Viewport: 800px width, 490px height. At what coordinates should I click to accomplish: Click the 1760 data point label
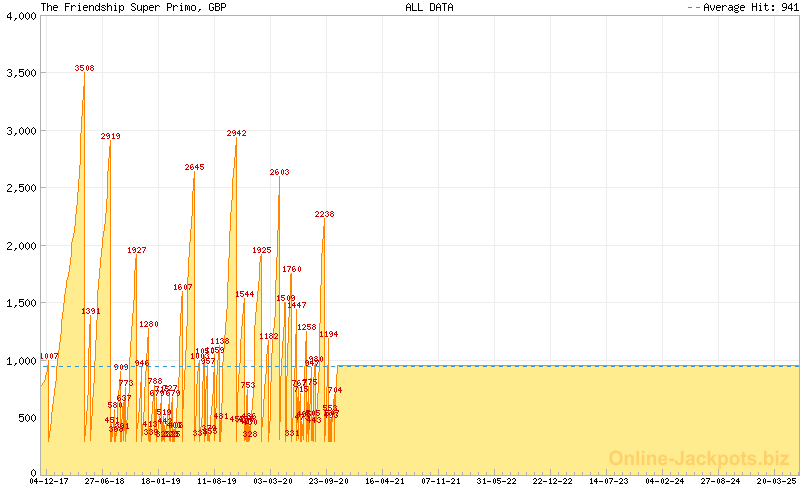coord(291,269)
